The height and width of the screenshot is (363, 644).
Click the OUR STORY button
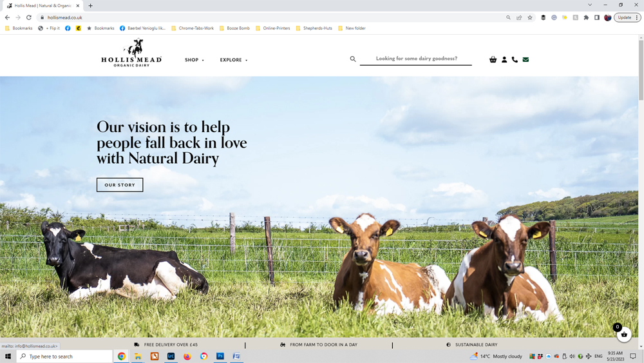tap(120, 185)
